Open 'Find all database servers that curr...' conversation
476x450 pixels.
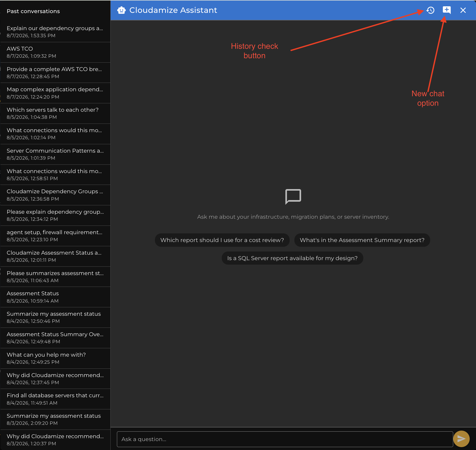(x=55, y=399)
